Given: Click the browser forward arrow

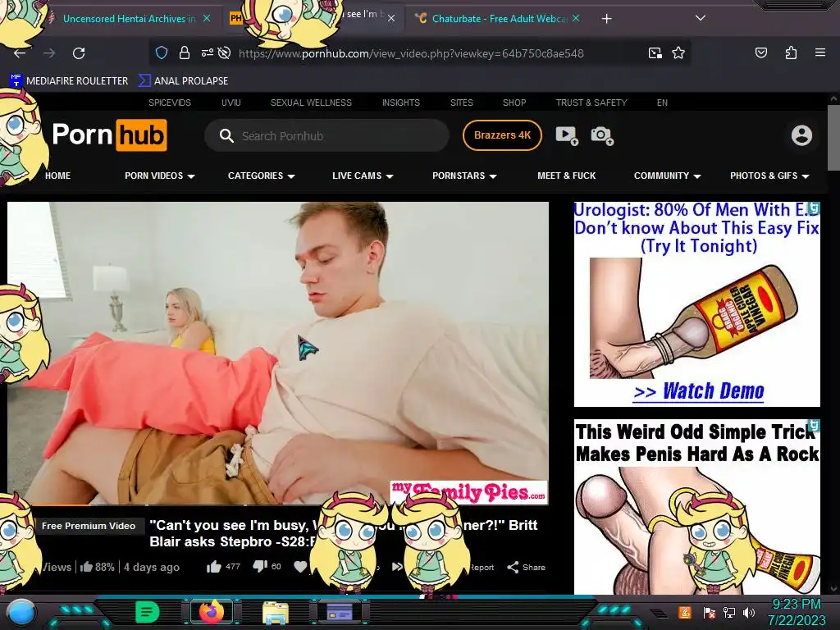Looking at the screenshot, I should point(49,53).
